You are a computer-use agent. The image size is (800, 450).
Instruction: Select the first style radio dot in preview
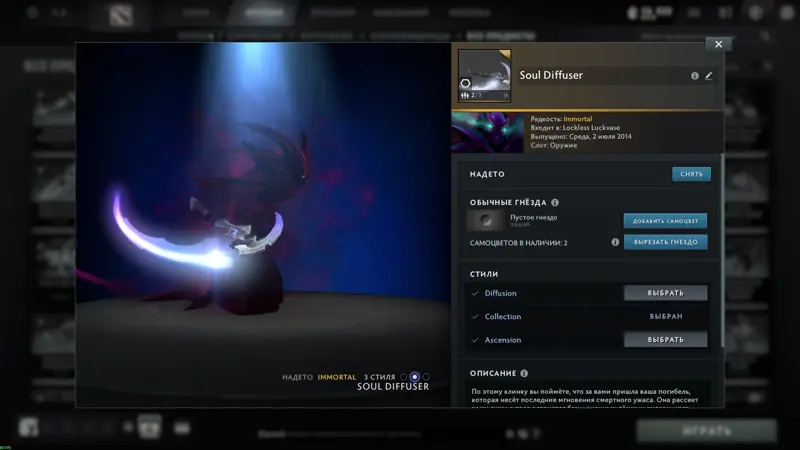(404, 377)
